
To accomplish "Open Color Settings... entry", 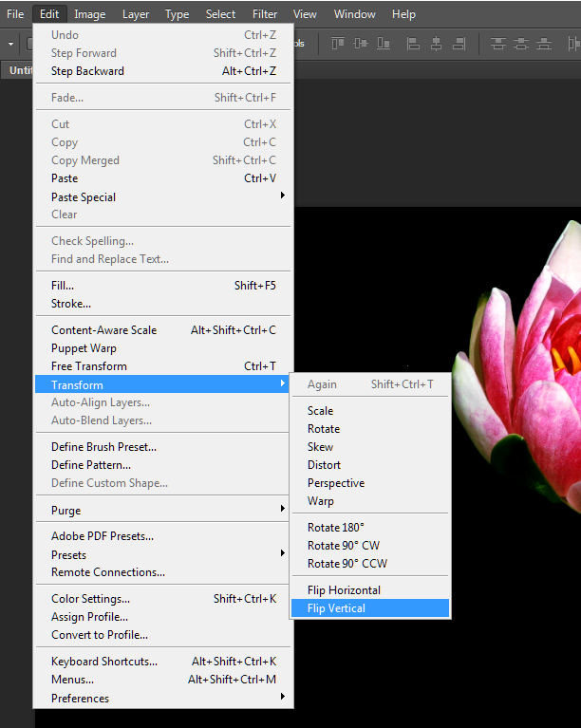I will point(163,599).
